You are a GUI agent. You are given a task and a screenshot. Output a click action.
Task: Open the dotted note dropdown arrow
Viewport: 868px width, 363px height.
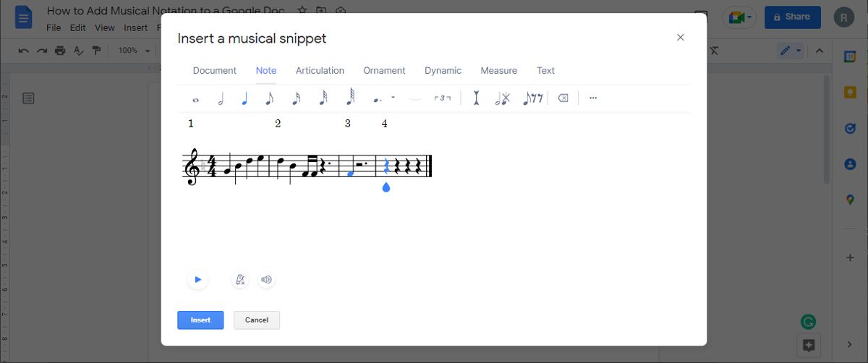(393, 97)
